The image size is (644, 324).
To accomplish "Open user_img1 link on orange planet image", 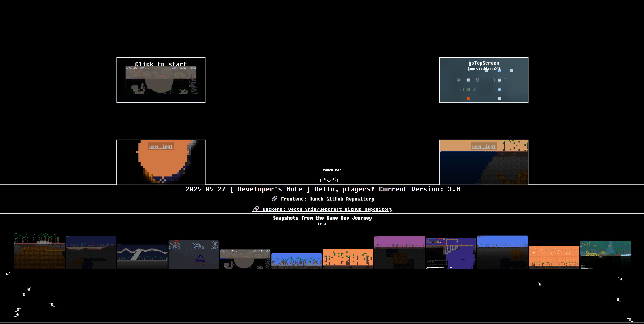I will click(161, 147).
